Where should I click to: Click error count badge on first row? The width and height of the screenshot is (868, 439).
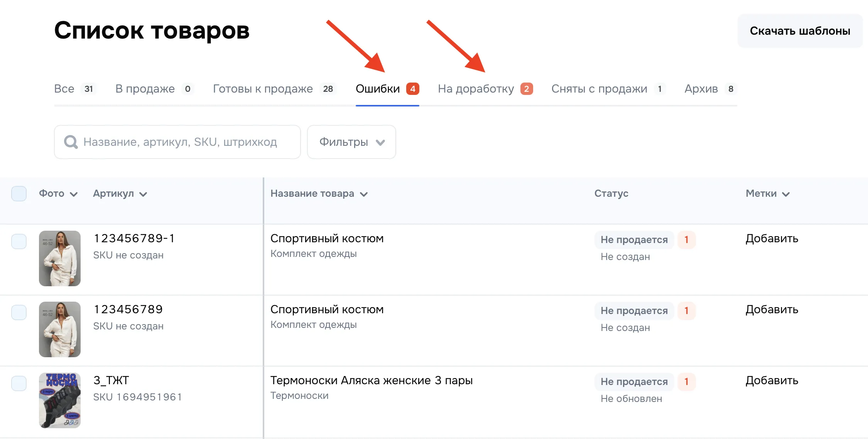point(686,240)
